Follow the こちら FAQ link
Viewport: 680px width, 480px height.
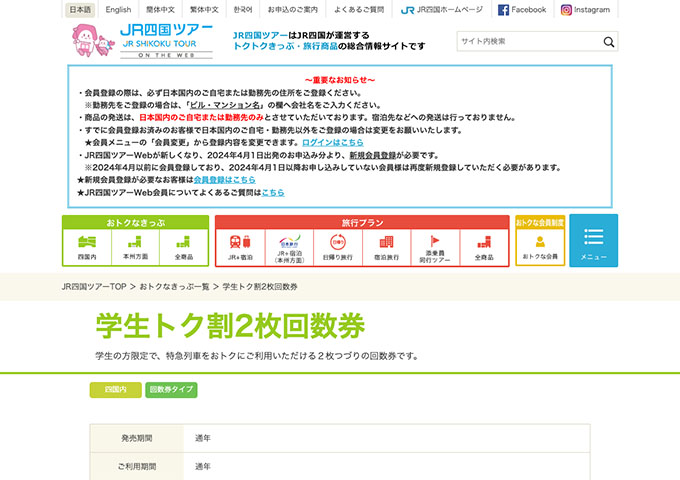273,192
